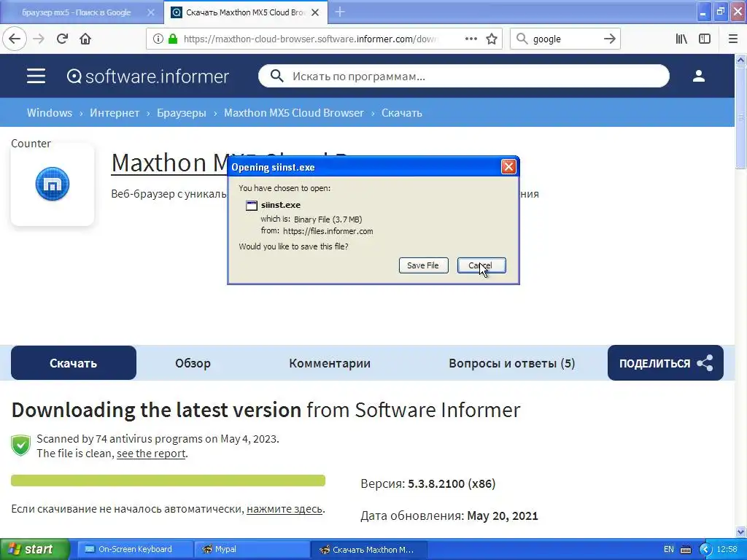Close the браузер mx5 Google tab

150,13
